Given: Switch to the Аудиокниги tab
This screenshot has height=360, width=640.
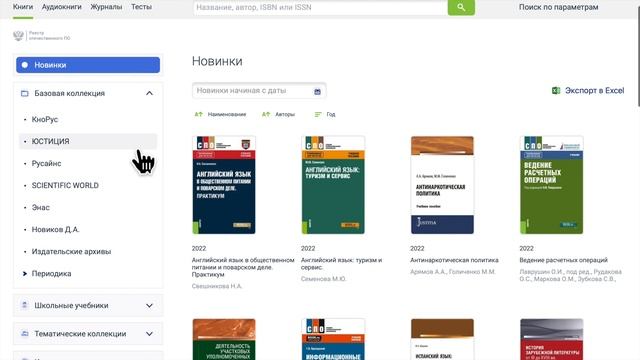Looking at the screenshot, I should pyautogui.click(x=62, y=7).
